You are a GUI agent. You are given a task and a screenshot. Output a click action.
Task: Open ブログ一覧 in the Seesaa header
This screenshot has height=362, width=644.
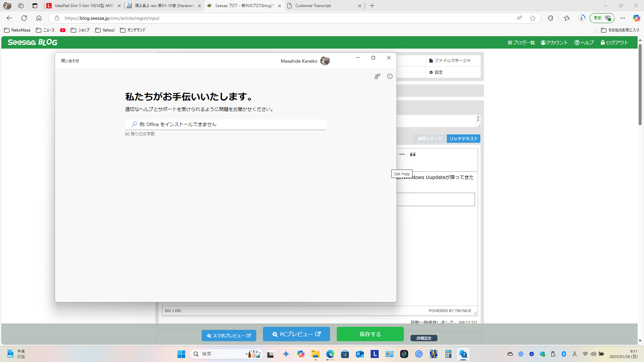[521, 43]
